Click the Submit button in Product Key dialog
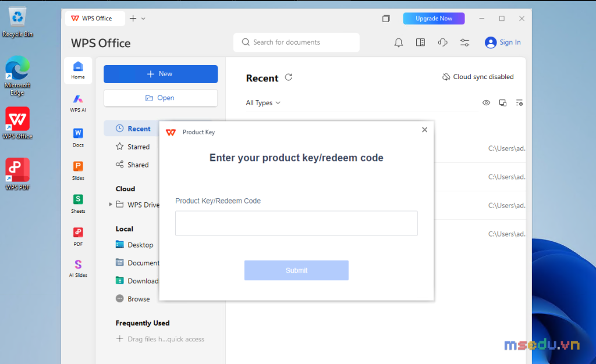The image size is (596, 364). 296,270
